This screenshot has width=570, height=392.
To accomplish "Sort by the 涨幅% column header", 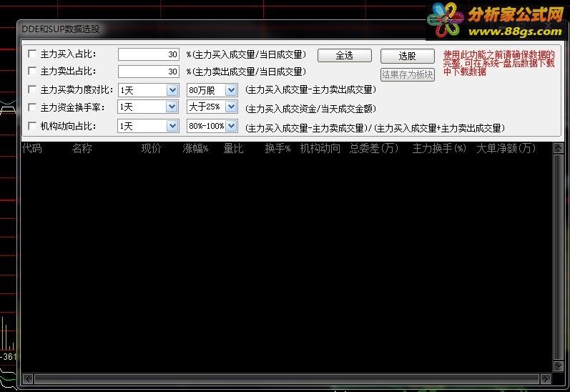I will [x=195, y=148].
